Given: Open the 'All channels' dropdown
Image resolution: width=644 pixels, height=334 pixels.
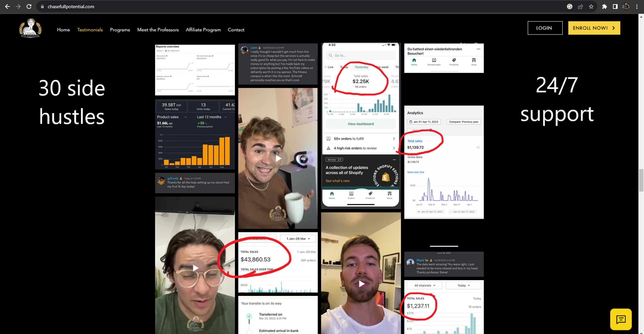Looking at the screenshot, I should coord(425,285).
